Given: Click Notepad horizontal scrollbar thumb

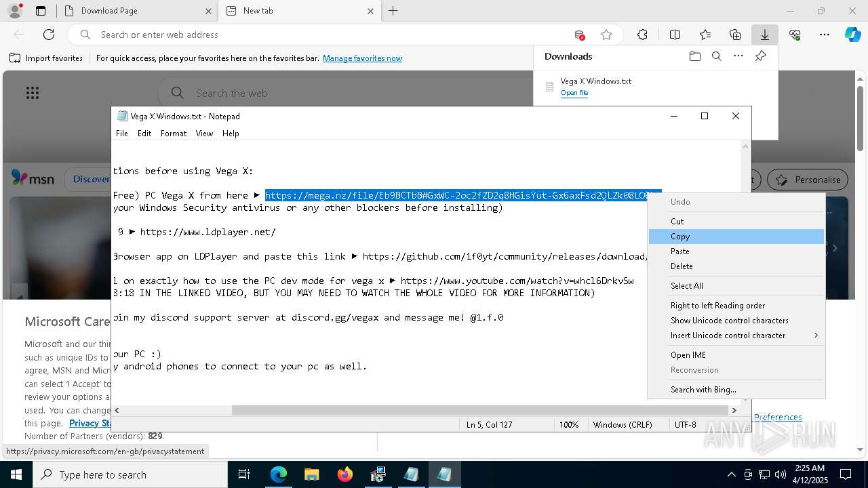Looking at the screenshot, I should pyautogui.click(x=480, y=410).
